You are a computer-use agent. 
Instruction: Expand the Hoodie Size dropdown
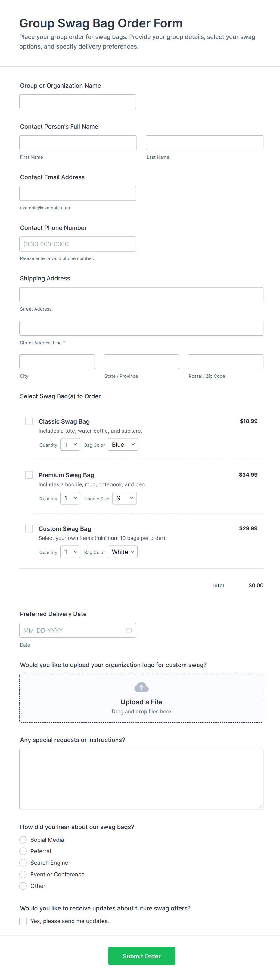point(124,498)
